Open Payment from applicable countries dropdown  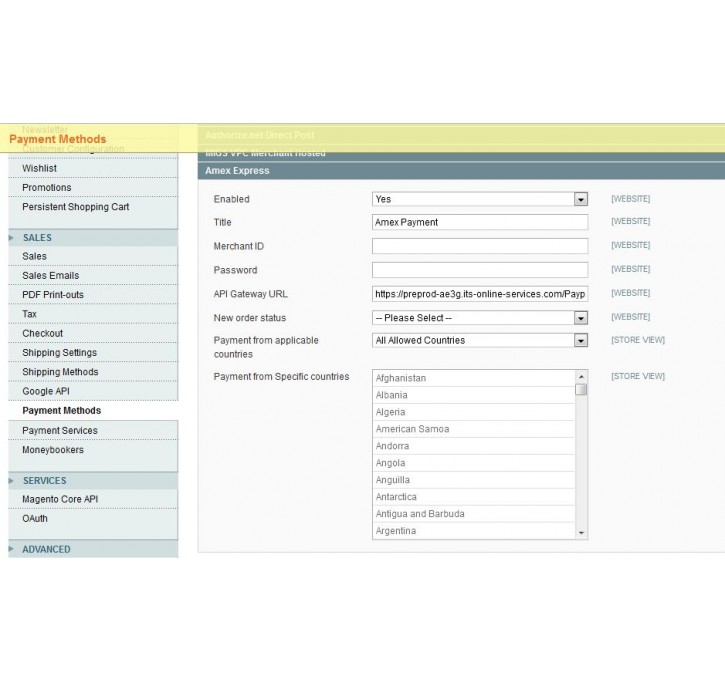(x=480, y=341)
